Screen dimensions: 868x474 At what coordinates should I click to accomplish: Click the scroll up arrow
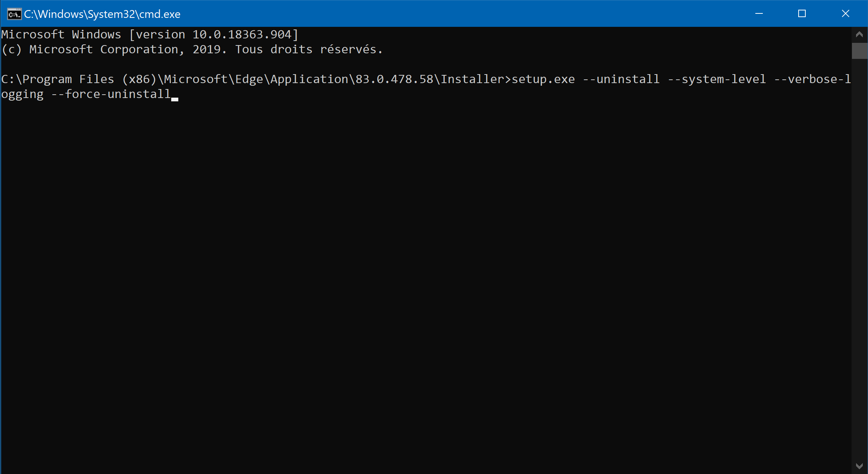pos(859,35)
